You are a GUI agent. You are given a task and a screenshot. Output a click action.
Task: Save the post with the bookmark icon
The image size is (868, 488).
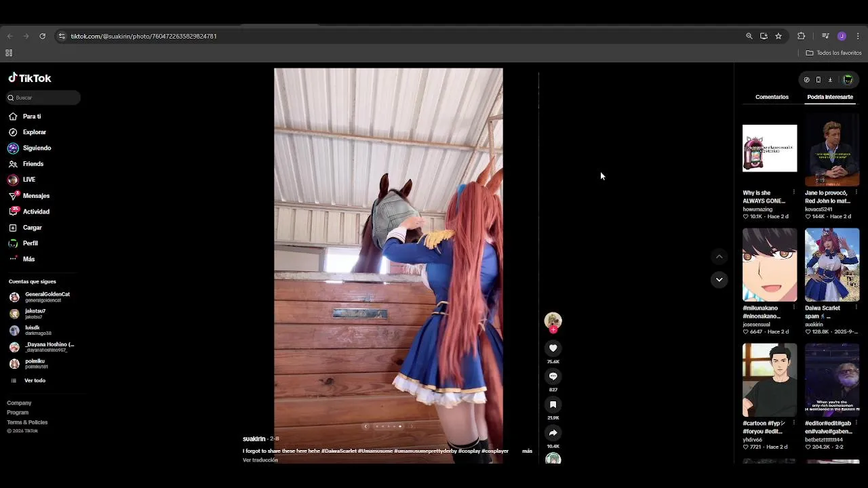pyautogui.click(x=553, y=405)
